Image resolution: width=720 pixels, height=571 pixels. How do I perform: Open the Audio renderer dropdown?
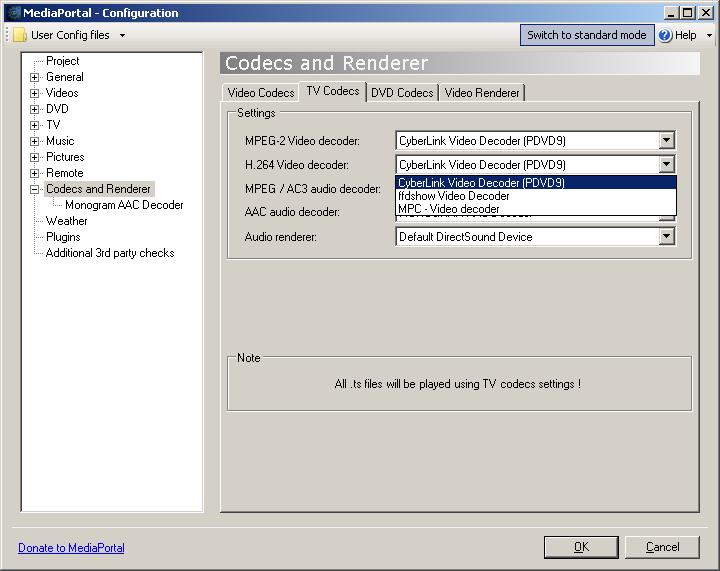click(667, 237)
